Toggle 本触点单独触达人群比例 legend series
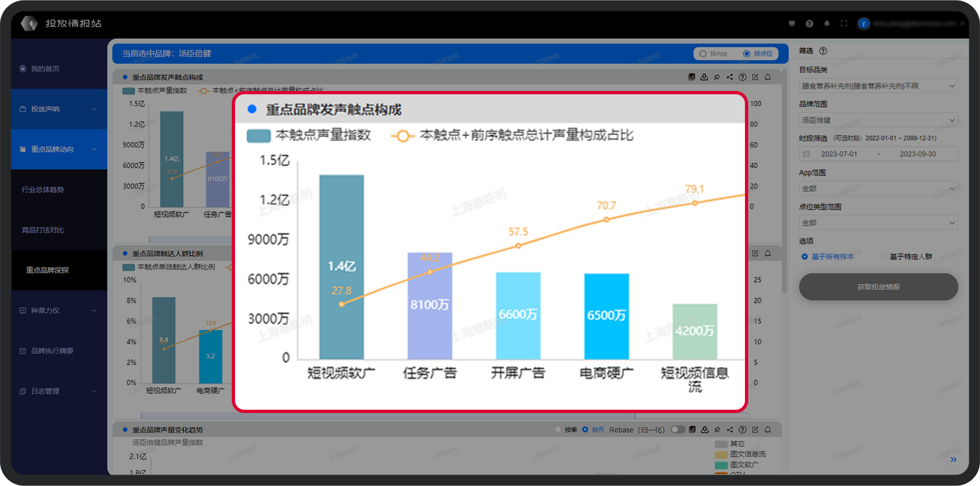This screenshot has width=980, height=486. tap(169, 267)
